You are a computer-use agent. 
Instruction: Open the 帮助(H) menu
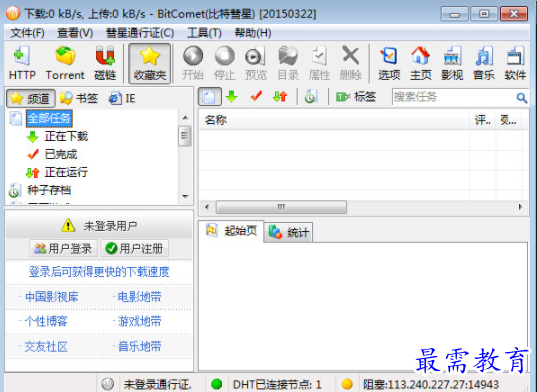coord(253,33)
